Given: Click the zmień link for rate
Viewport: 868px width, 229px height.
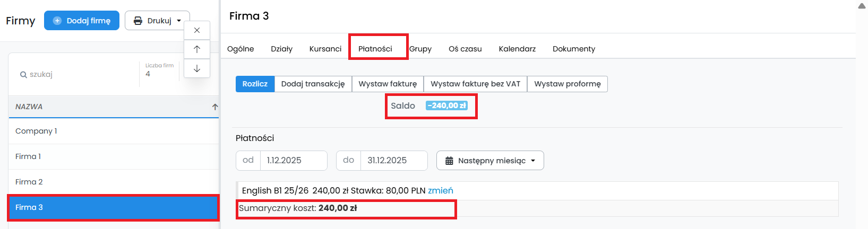Looking at the screenshot, I should pos(440,190).
